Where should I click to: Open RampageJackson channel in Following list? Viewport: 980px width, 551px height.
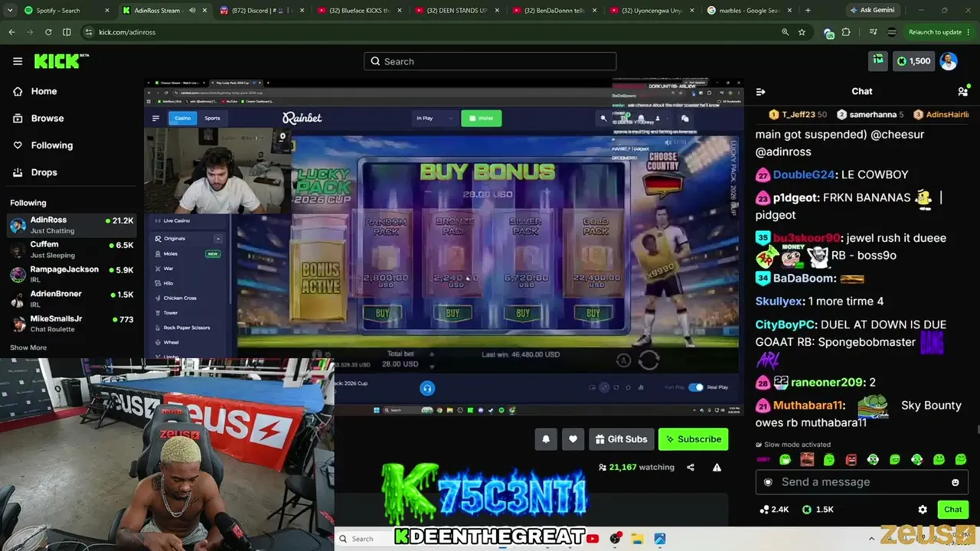tap(71, 274)
